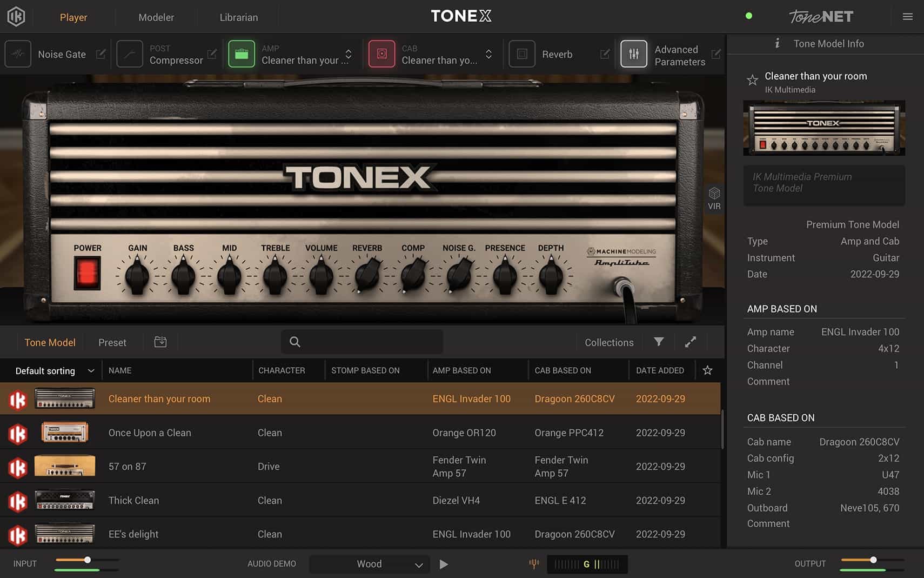Switch to the Player tab
Image resolution: width=924 pixels, height=578 pixels.
tap(73, 17)
